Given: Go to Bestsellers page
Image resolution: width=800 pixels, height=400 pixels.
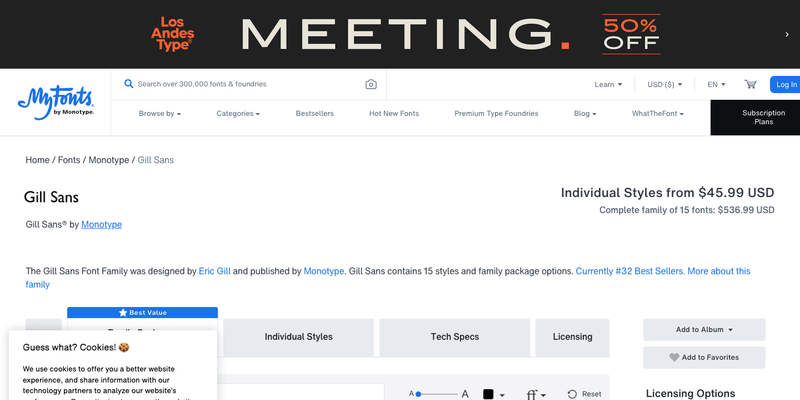Looking at the screenshot, I should pos(315,114).
